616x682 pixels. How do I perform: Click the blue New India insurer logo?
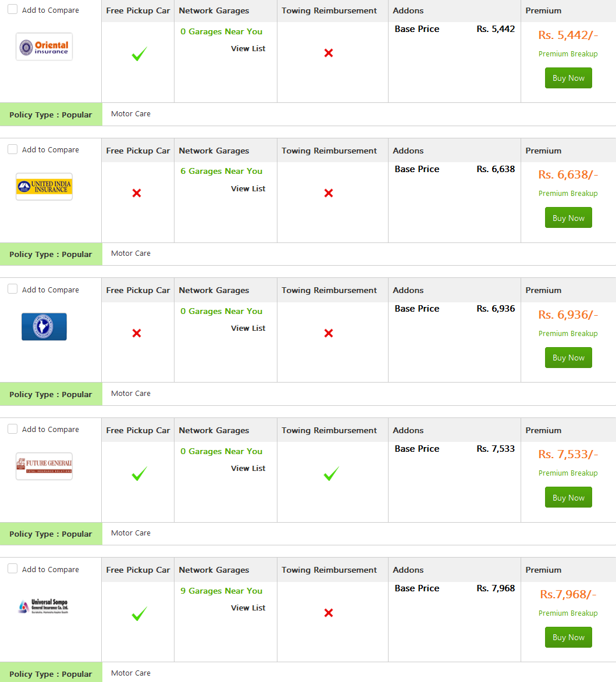[44, 327]
